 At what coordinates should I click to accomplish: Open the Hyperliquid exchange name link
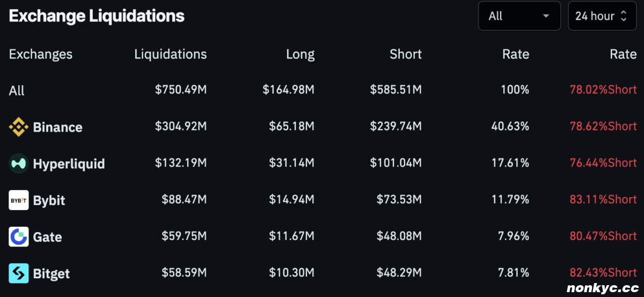click(x=69, y=164)
